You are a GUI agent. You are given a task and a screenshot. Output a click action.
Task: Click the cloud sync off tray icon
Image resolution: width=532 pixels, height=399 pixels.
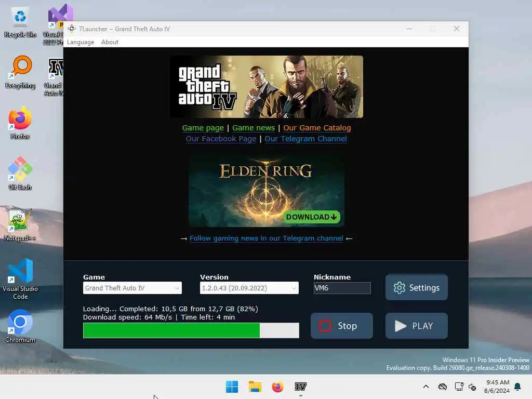click(443, 387)
